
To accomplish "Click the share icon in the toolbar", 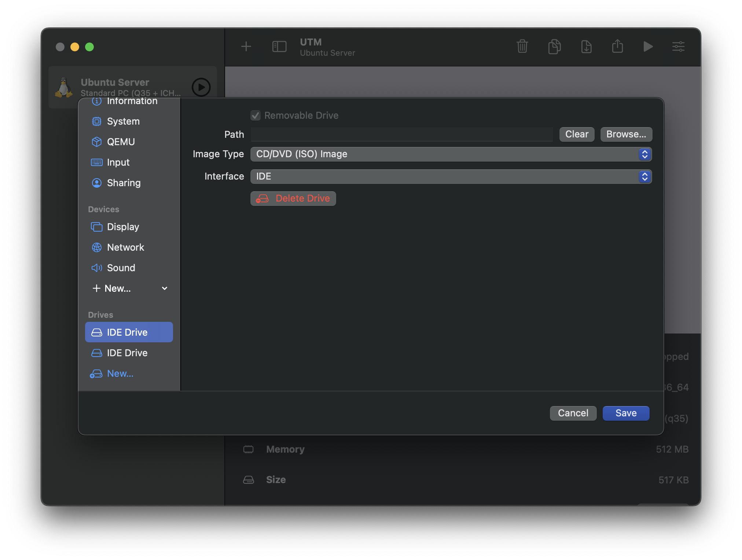I will coord(617,47).
